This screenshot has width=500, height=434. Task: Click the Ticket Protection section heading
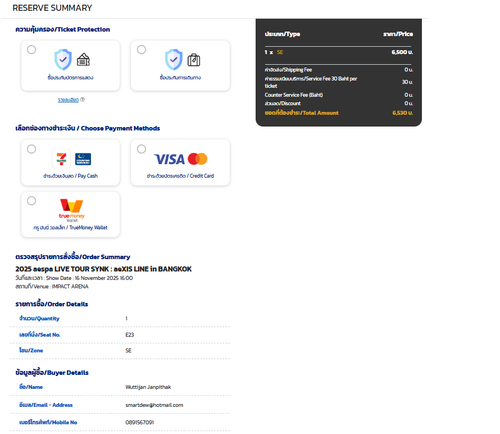(x=63, y=29)
